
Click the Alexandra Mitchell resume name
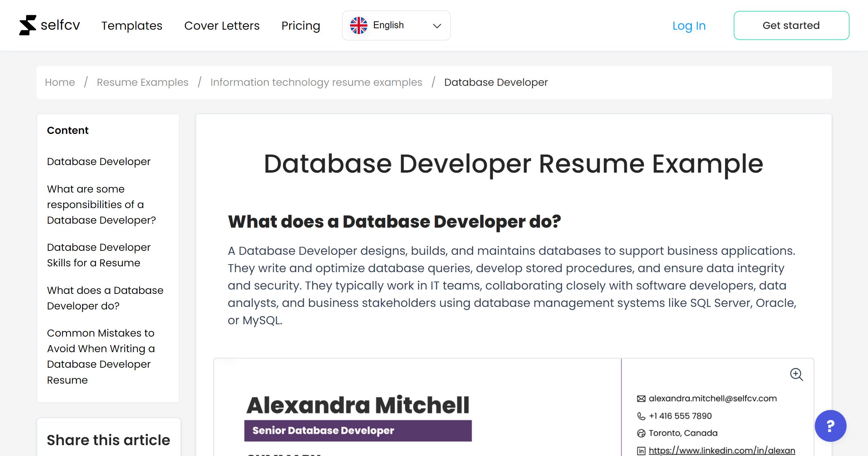[x=358, y=405]
